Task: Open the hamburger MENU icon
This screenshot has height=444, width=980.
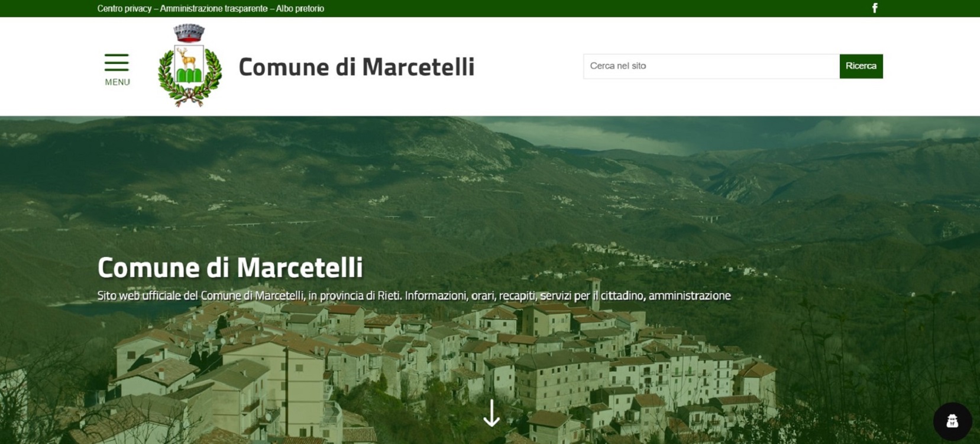Action: point(117,69)
